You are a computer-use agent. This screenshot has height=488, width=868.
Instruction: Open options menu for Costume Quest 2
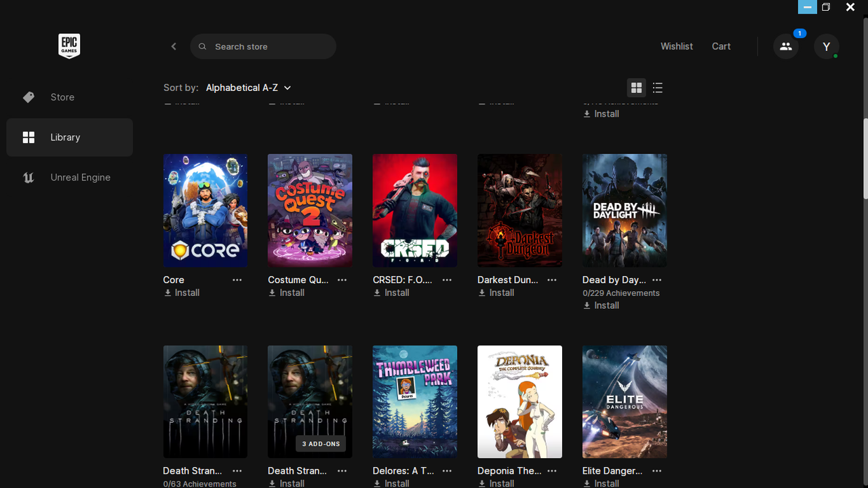(x=342, y=280)
